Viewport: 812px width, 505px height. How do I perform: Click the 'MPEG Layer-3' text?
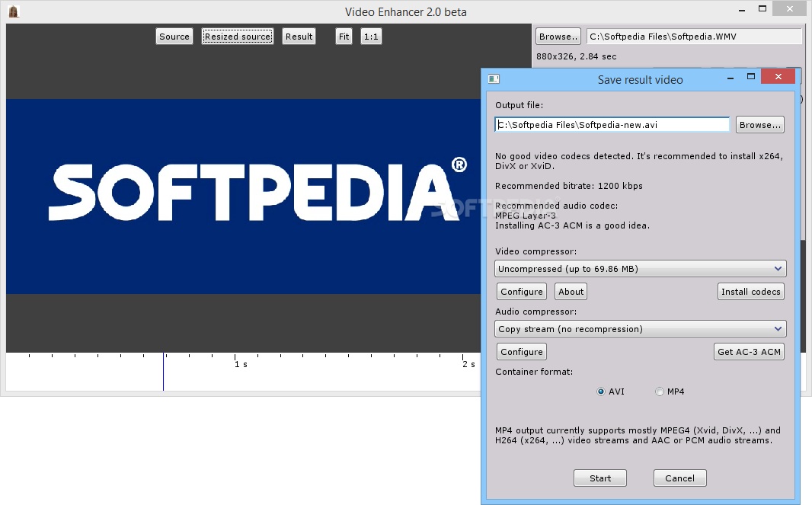coord(525,216)
